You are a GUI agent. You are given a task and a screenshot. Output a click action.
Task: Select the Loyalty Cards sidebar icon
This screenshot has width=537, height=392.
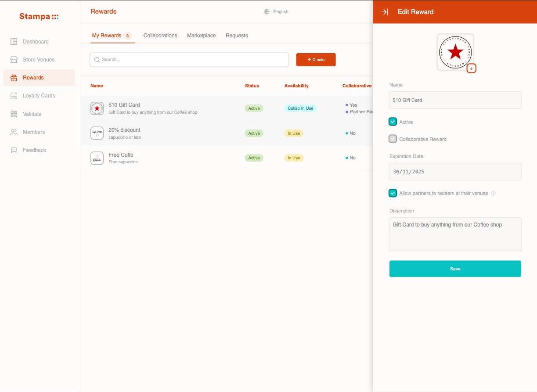[x=14, y=95]
